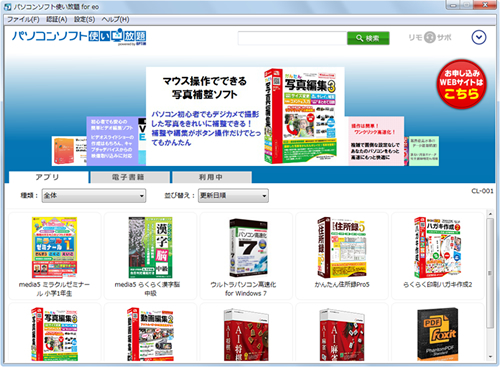500x367 pixels.
Task: Click the らくらく印刷ハガキ作成2 title text
Action: (x=438, y=284)
